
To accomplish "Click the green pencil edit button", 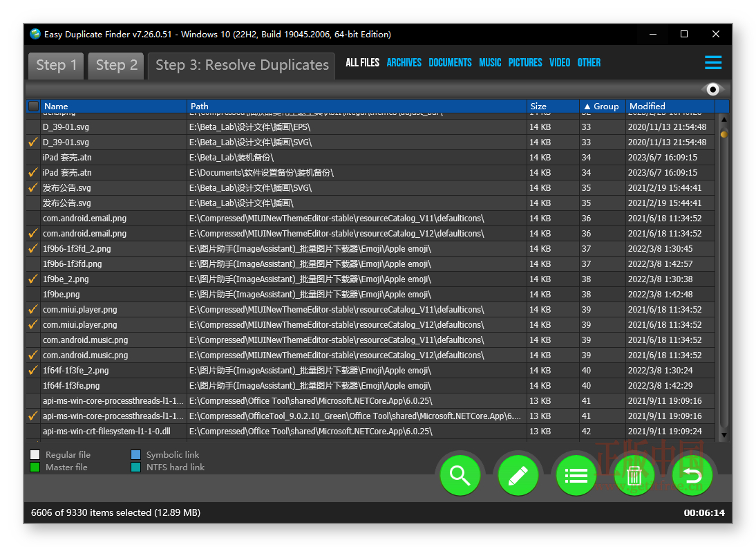I will (x=518, y=476).
